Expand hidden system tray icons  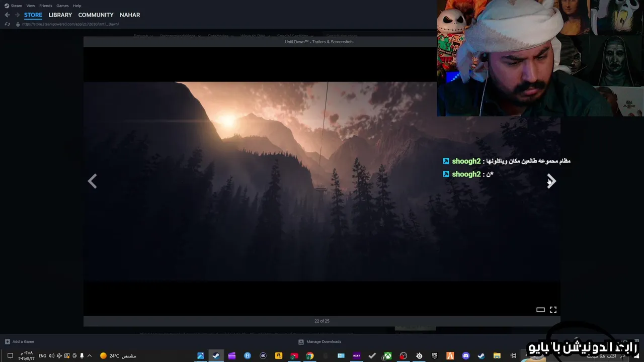(90, 355)
